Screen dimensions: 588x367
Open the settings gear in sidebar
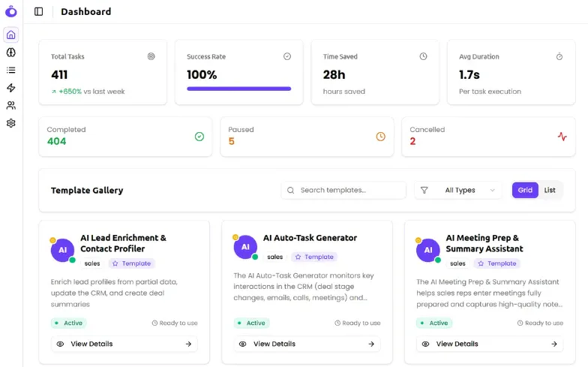10,123
